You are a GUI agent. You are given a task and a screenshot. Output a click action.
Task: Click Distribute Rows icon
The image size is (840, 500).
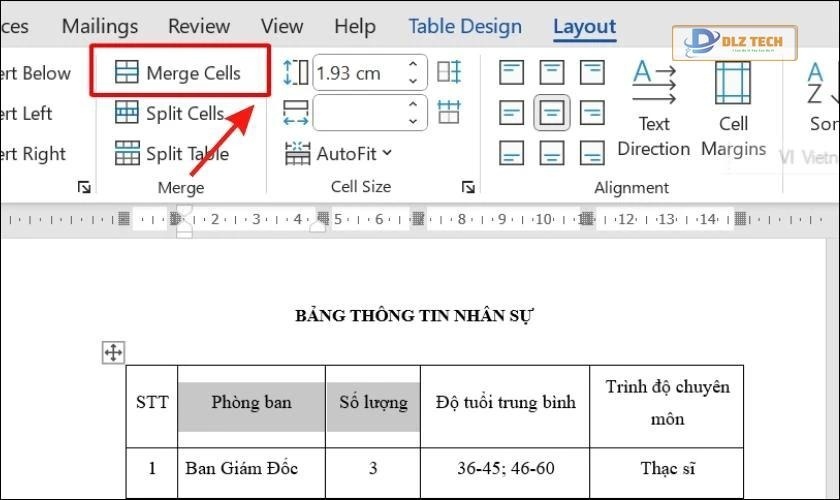[449, 71]
